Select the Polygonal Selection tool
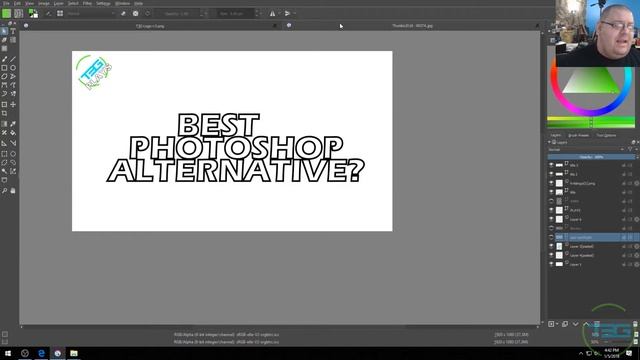This screenshot has width=640, height=360. [x=4, y=162]
